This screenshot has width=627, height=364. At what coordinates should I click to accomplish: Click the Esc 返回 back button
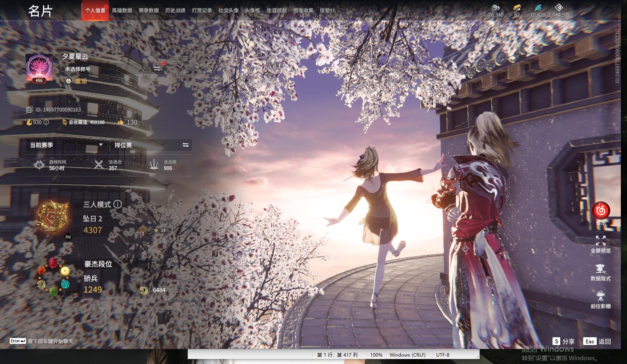click(597, 341)
